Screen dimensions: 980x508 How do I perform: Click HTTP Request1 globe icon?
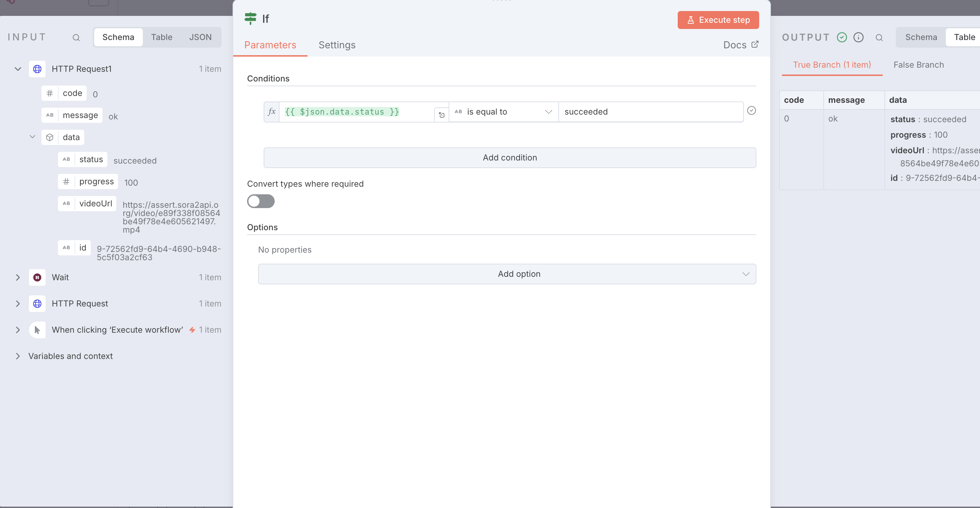pos(37,69)
